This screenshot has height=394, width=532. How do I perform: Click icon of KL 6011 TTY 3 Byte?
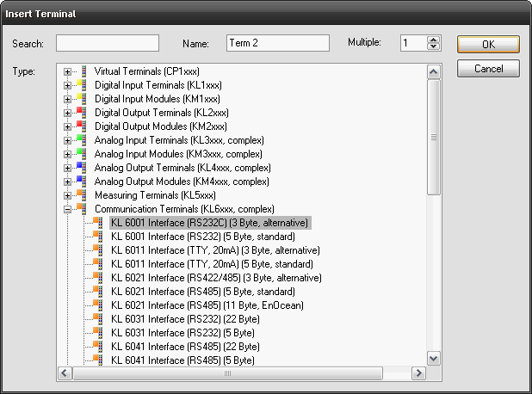click(98, 249)
